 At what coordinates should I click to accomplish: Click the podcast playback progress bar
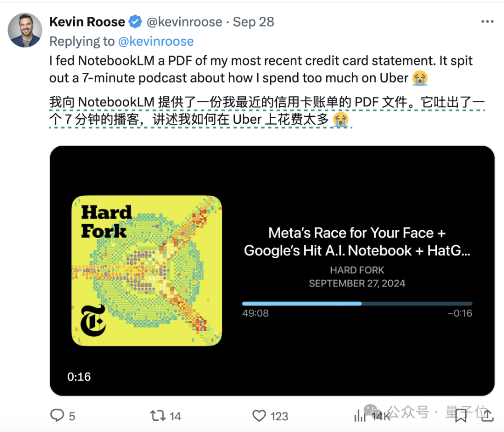(357, 304)
